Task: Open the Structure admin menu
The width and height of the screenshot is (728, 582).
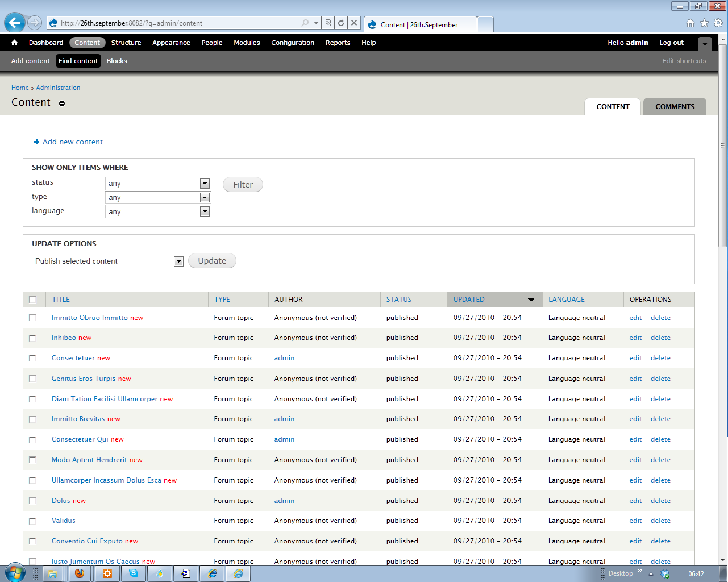Action: [x=126, y=43]
